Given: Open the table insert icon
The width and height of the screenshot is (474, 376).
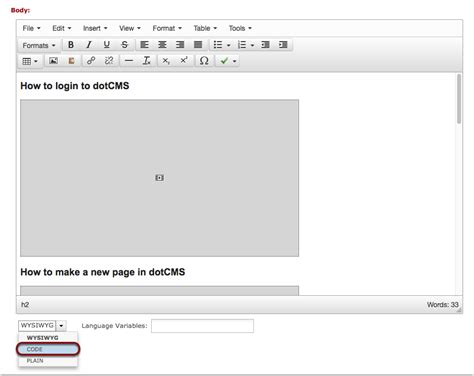Looking at the screenshot, I should (27, 61).
